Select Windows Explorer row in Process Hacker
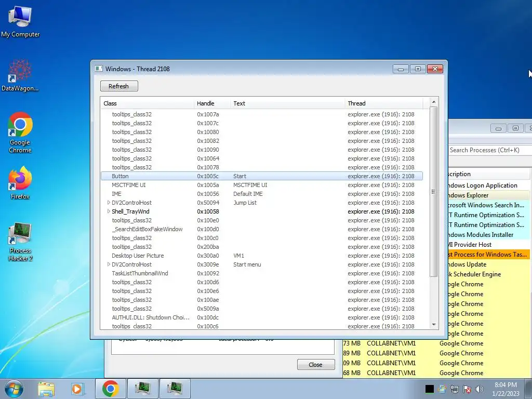 tap(489, 195)
